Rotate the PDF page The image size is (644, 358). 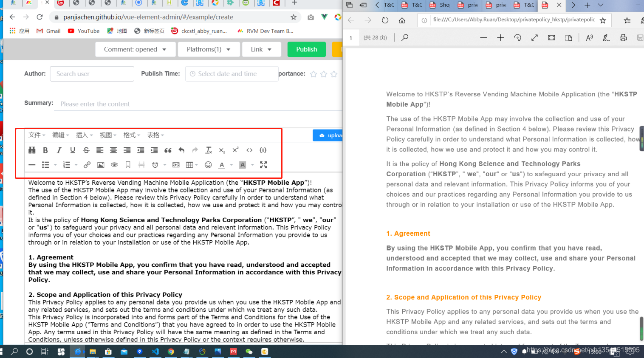[x=517, y=38]
